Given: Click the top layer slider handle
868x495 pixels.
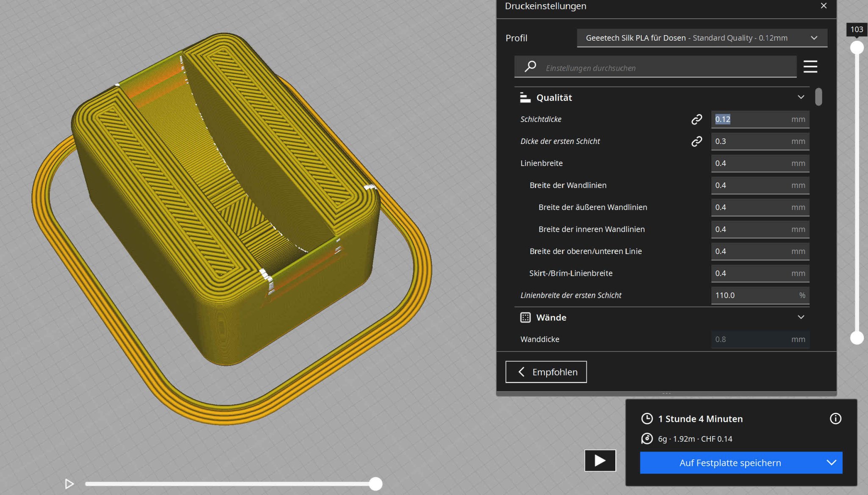Looking at the screenshot, I should point(857,47).
